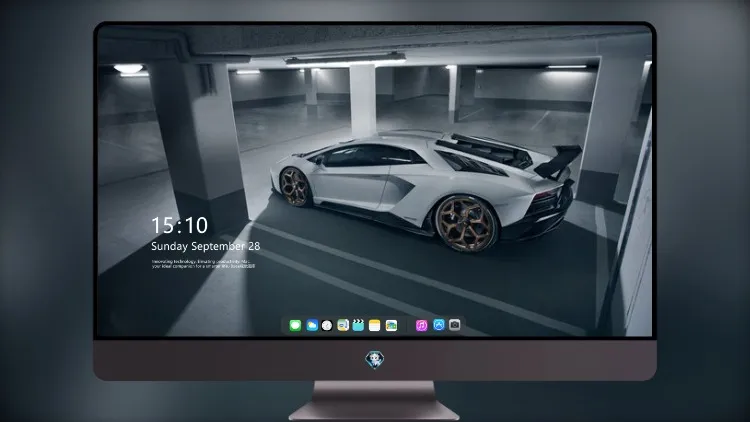The height and width of the screenshot is (422, 750).
Task: Open the blue App Store icon
Action: pyautogui.click(x=439, y=325)
